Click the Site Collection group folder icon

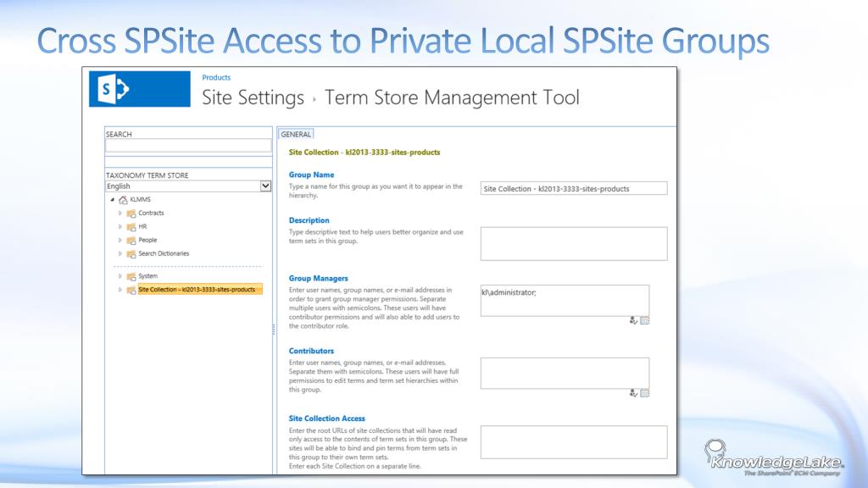[x=131, y=290]
